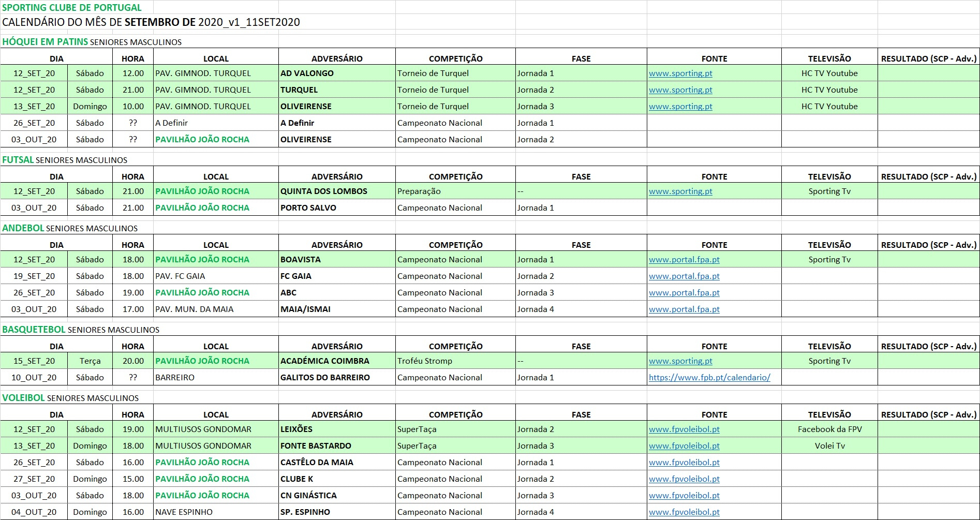Click the NAVE ESPINHO venue cell
Viewport: 980px width, 520px height.
216,512
